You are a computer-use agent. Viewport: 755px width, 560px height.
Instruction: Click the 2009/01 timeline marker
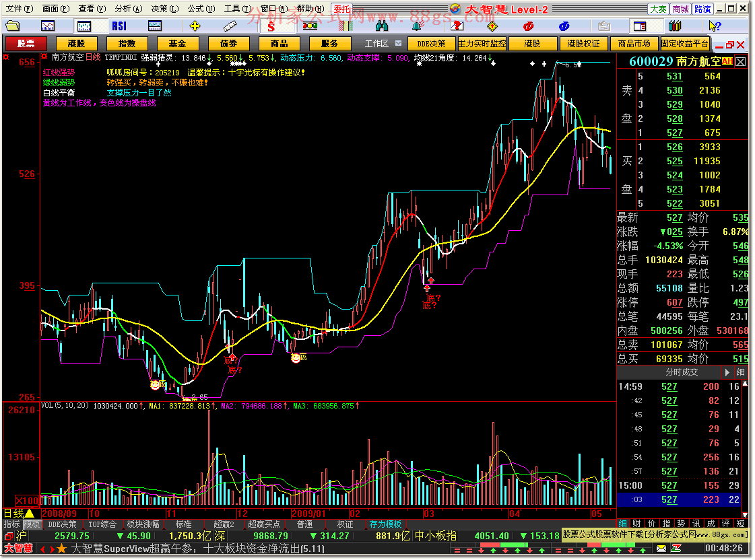[x=309, y=514]
